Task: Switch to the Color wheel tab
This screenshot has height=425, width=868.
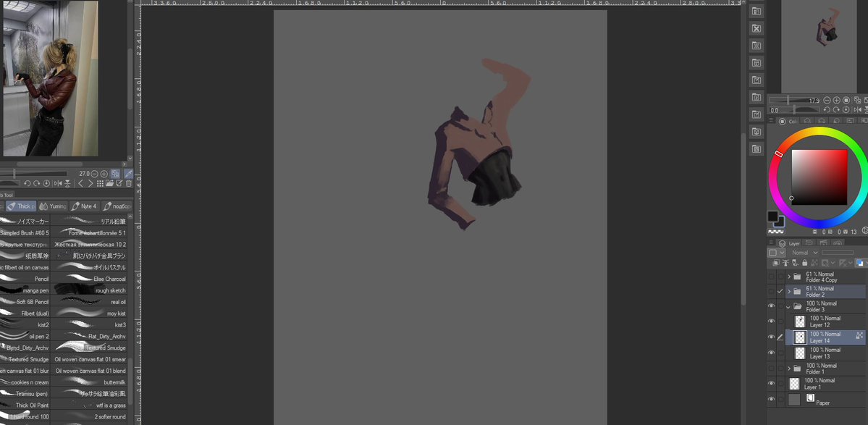Action: pyautogui.click(x=788, y=121)
